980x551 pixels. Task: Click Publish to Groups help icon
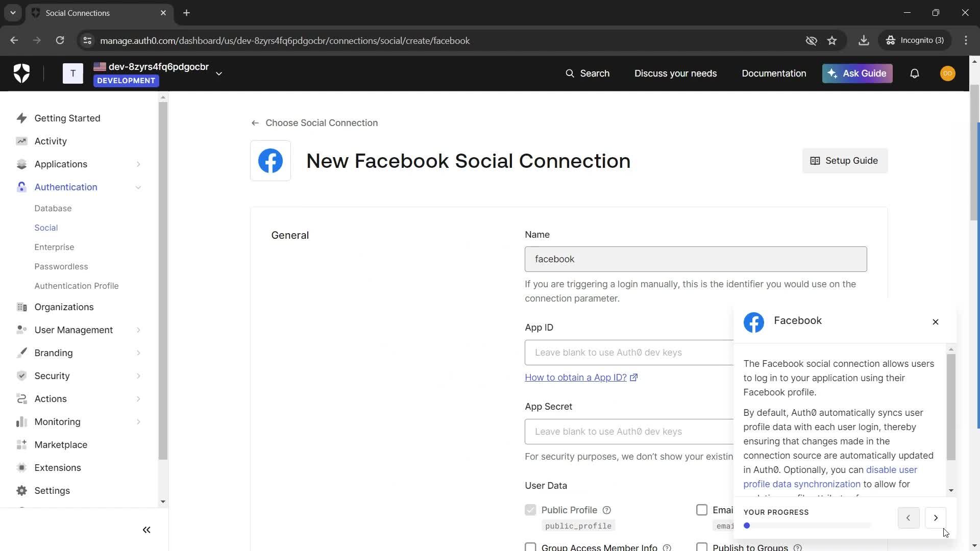click(x=798, y=547)
